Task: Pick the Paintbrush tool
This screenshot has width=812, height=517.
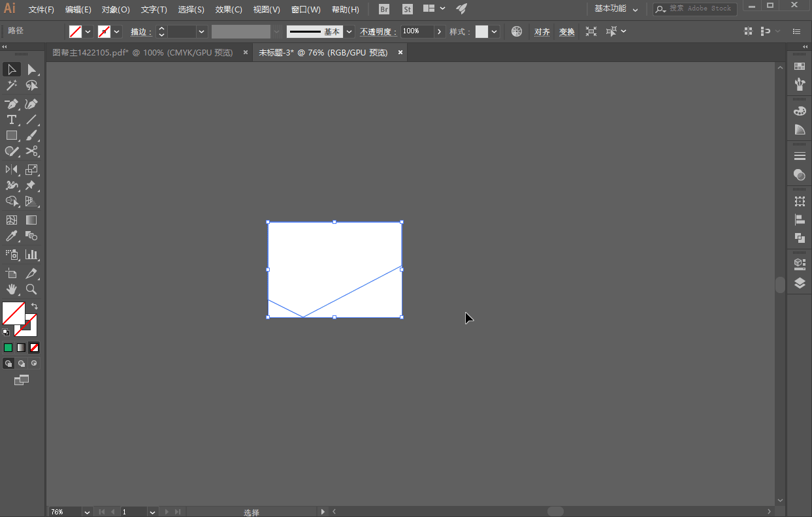Action: coord(31,135)
